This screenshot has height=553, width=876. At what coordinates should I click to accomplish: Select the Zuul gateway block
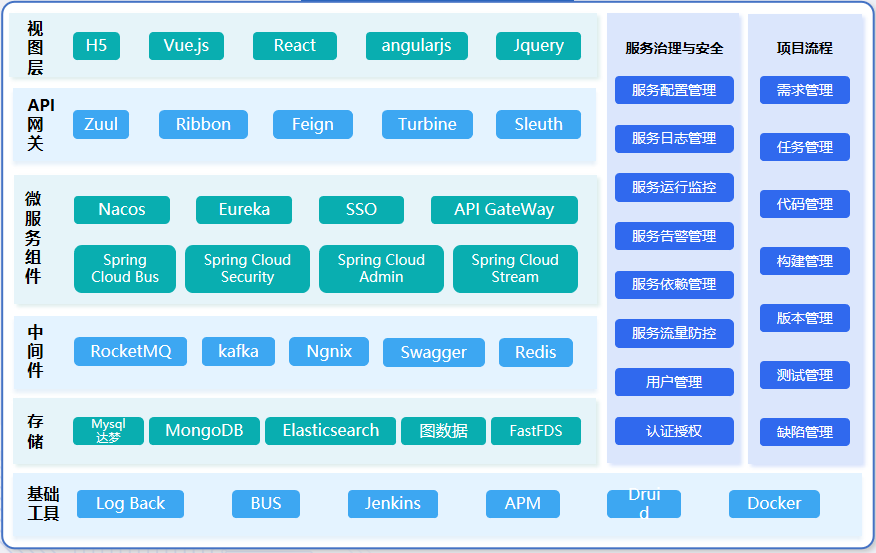pos(101,124)
